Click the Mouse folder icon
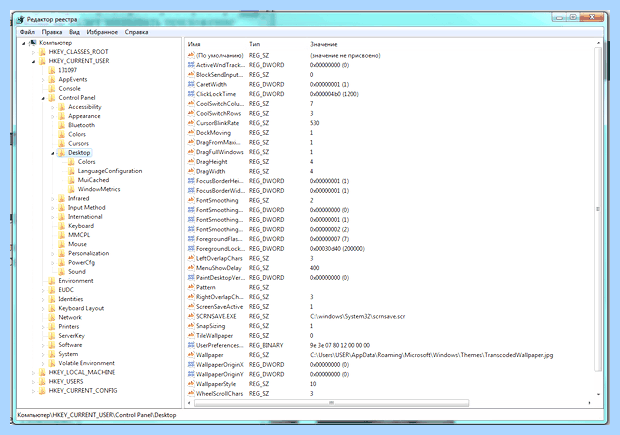Screen dimensions: 620x435 coord(62,244)
